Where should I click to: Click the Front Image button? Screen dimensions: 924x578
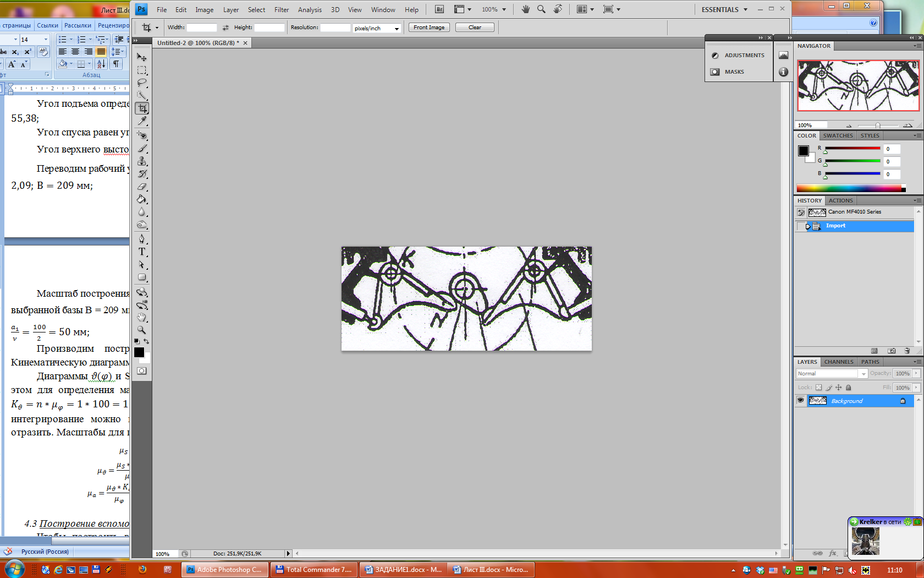tap(429, 28)
